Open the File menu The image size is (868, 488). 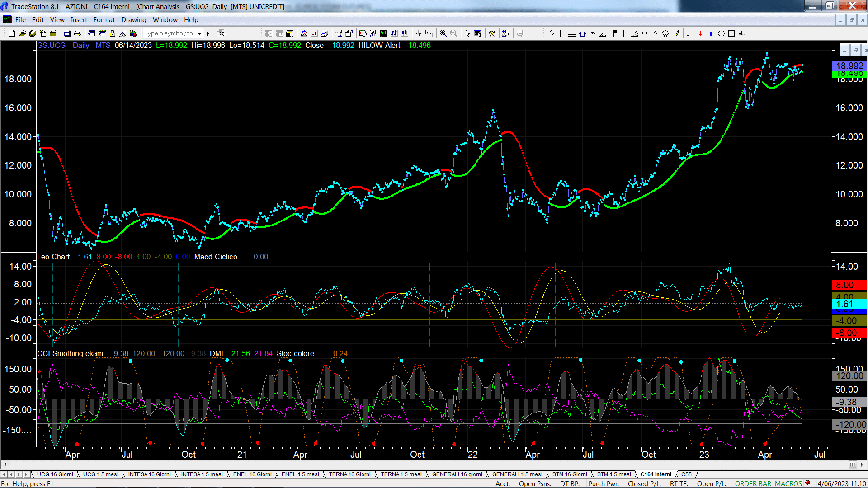coord(20,20)
